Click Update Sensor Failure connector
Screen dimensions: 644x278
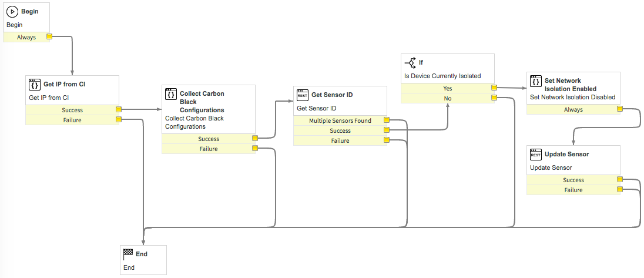click(x=619, y=189)
